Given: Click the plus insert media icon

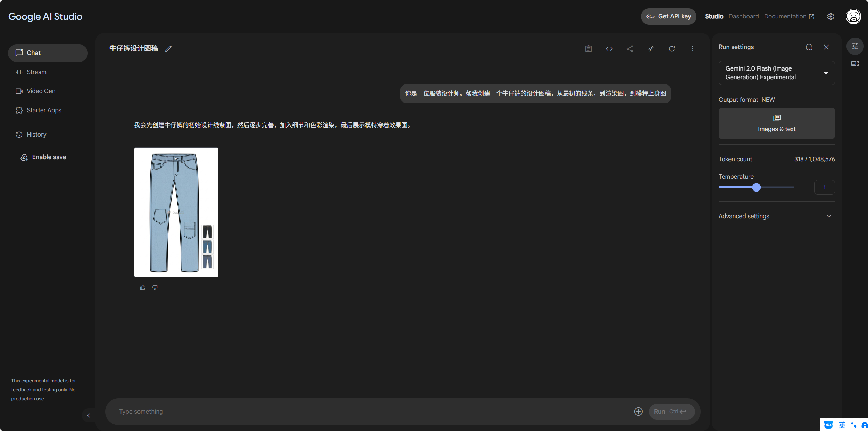Looking at the screenshot, I should click(x=638, y=412).
